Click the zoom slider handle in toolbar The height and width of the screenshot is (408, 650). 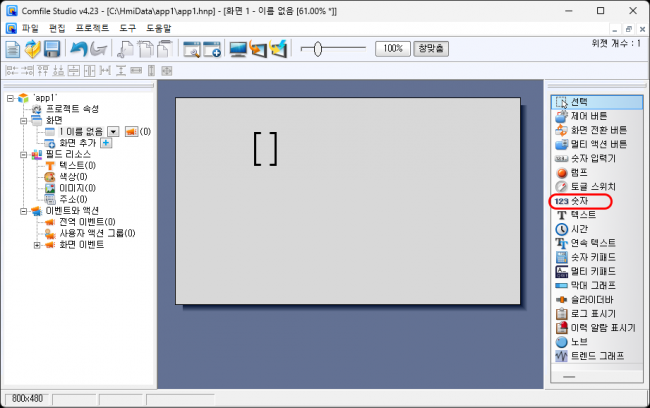click(318, 48)
